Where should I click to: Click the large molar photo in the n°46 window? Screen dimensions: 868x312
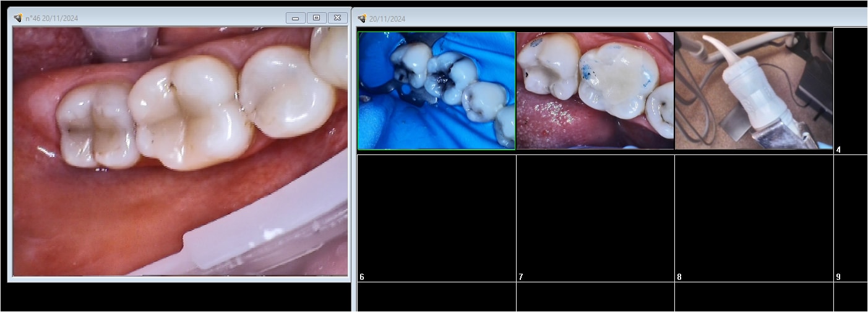point(180,151)
